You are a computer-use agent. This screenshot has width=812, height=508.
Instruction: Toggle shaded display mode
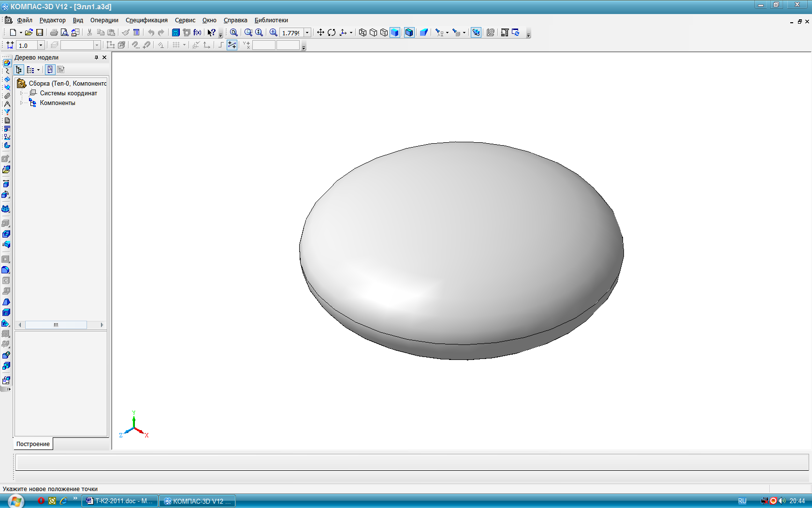click(395, 32)
